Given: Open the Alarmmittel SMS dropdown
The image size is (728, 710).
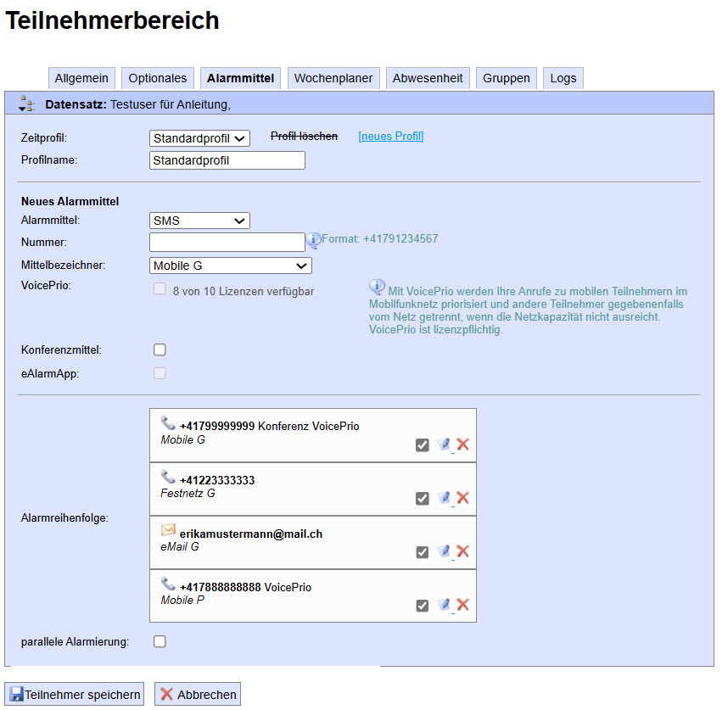Looking at the screenshot, I should [199, 221].
